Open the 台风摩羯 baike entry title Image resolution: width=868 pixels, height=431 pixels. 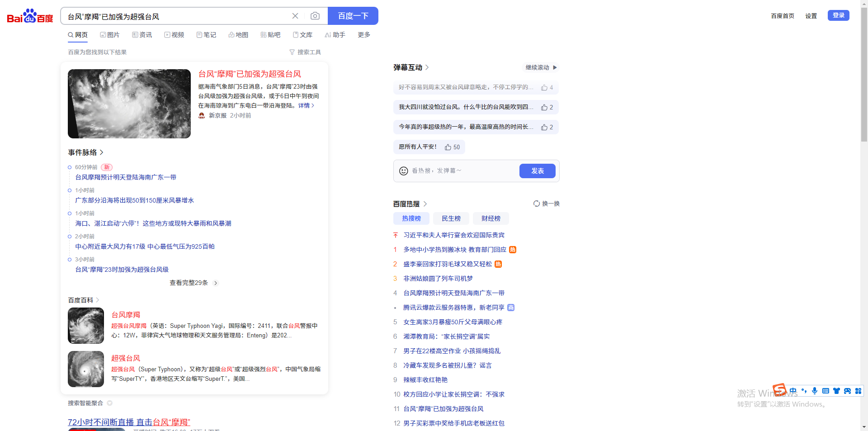tap(126, 315)
